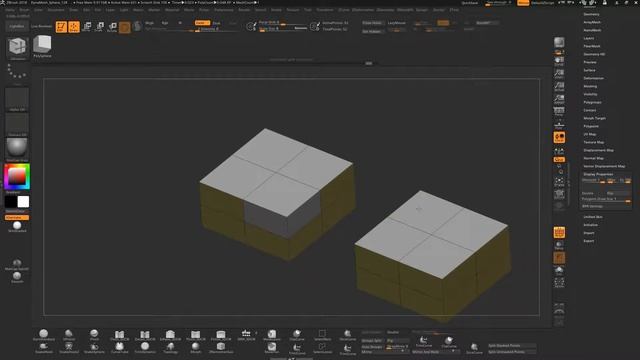This screenshot has width=640, height=360.
Task: Select the IMM_ADCM insert brush icon
Action: pos(246,335)
